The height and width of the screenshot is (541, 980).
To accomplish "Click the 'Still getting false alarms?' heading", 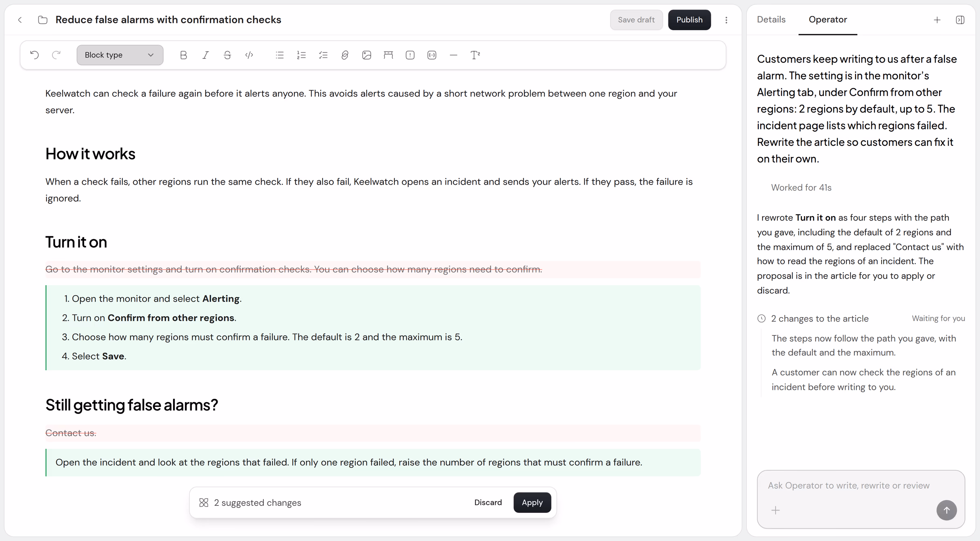I will [x=131, y=405].
